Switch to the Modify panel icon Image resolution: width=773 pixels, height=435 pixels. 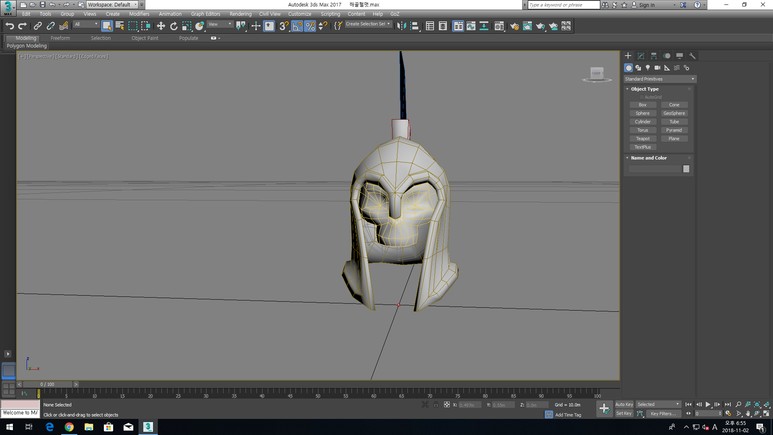point(641,56)
